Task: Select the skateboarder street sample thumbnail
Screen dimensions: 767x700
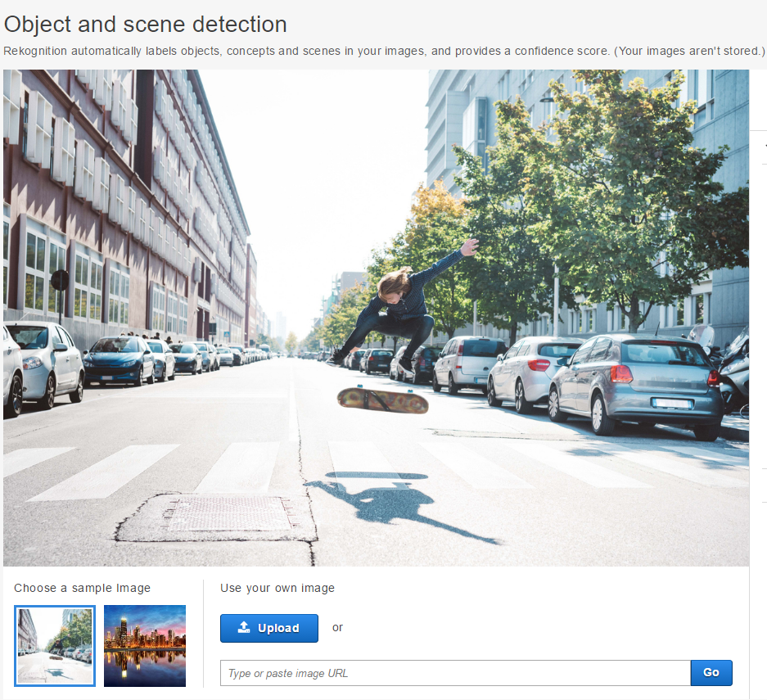Action: point(55,646)
